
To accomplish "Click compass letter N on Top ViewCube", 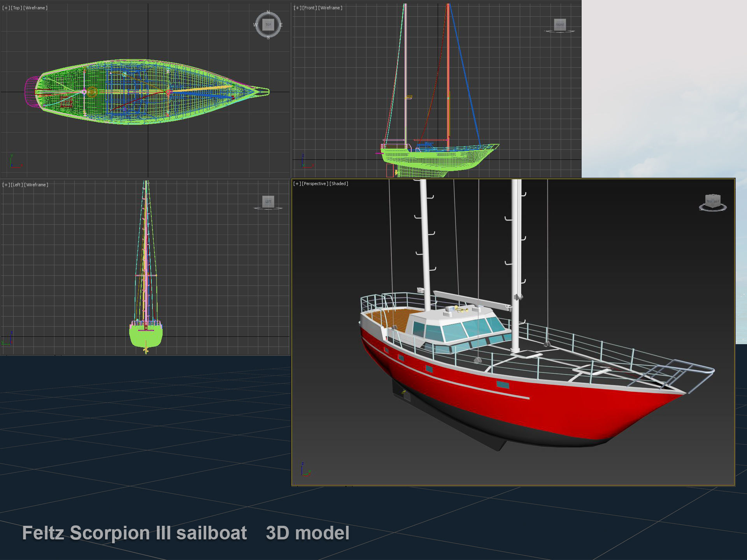I will point(268,12).
